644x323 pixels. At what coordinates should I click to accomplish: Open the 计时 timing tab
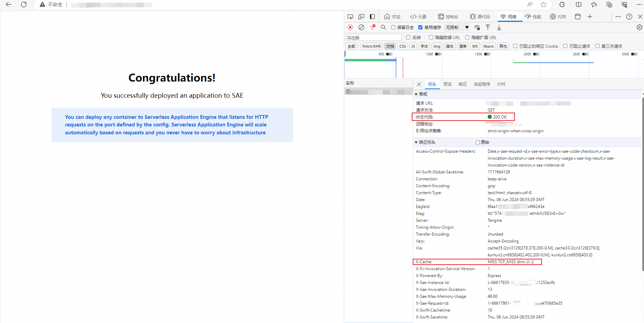(501, 84)
